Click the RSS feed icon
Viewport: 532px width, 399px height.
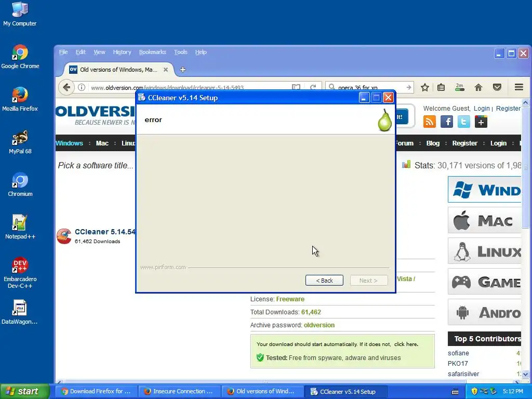click(430, 122)
